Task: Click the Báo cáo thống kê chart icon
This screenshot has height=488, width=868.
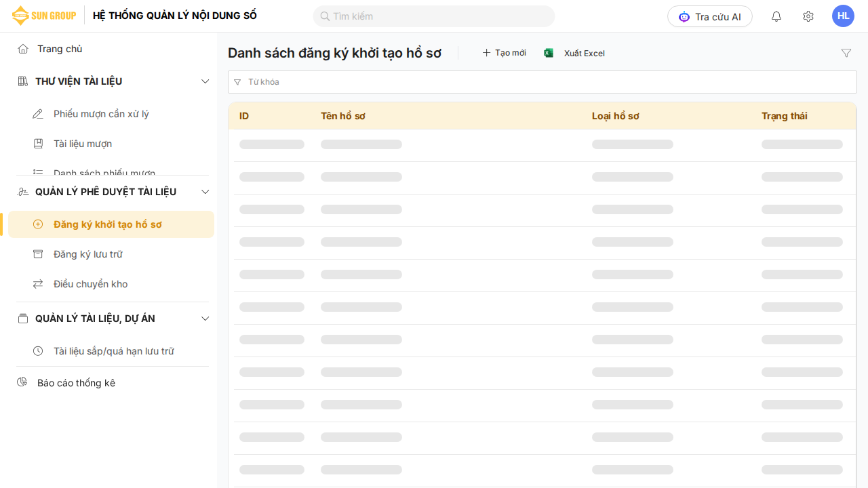Action: 22,383
